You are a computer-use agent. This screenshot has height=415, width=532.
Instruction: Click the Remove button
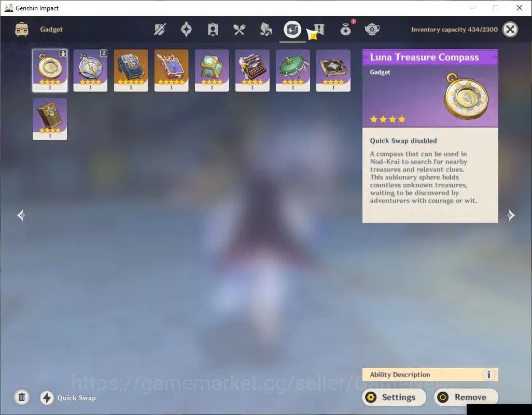(466, 397)
